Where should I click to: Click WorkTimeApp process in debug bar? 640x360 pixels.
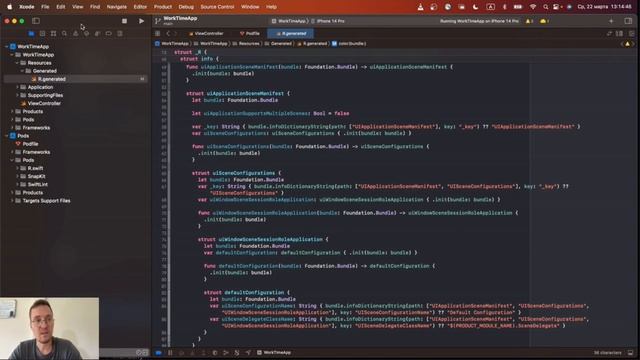pyautogui.click(x=274, y=353)
